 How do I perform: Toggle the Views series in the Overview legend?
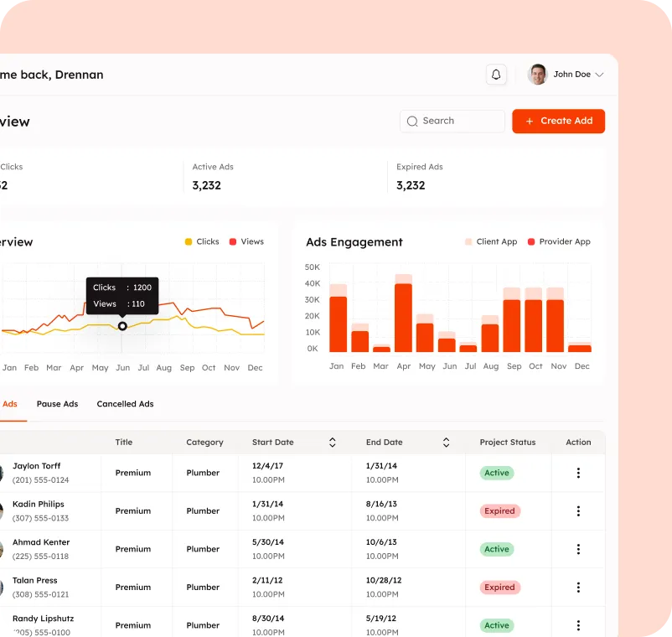tap(246, 241)
